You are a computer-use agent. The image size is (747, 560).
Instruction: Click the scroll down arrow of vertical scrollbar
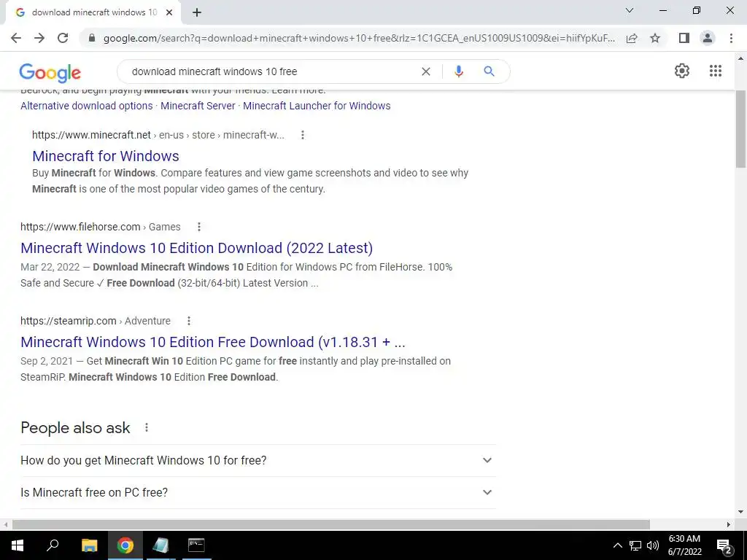[x=740, y=512]
